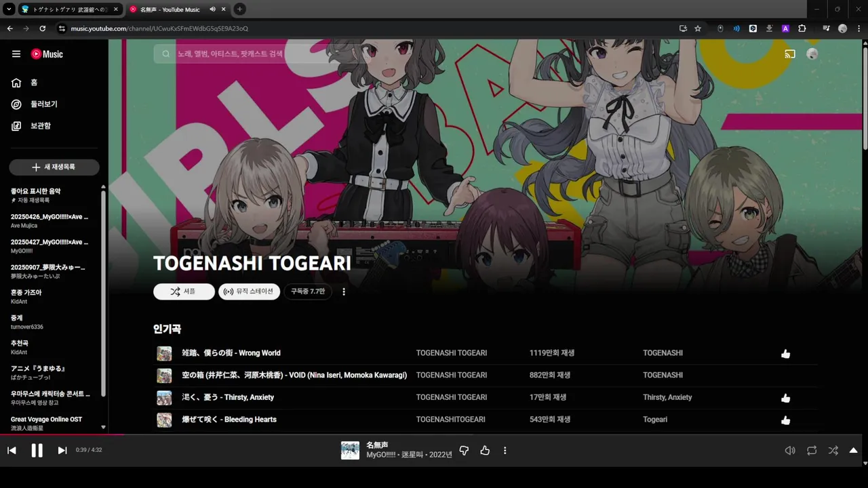Open the artist more-options menu
The height and width of the screenshot is (488, 868).
[x=344, y=291]
